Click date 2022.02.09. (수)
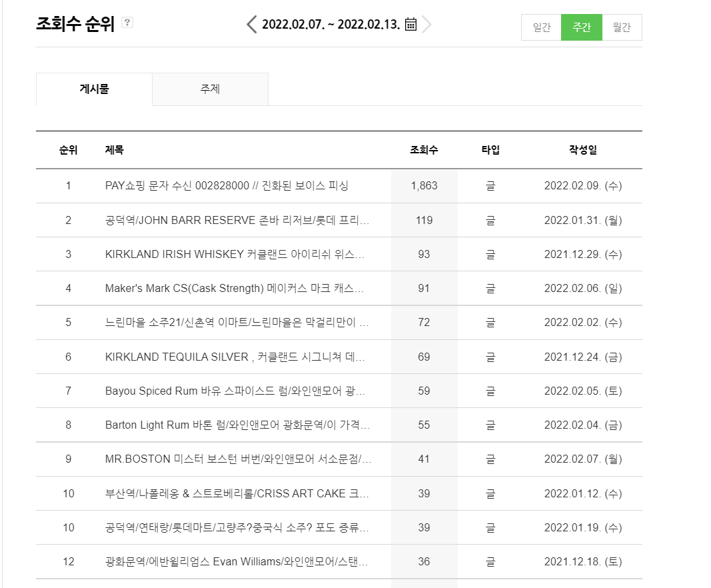This screenshot has width=711, height=588. (x=583, y=185)
